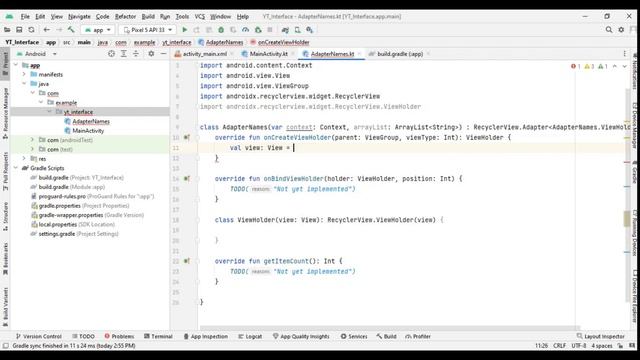The width and height of the screenshot is (640, 360).
Task: Open the Refactor menu
Action: [x=125, y=17]
